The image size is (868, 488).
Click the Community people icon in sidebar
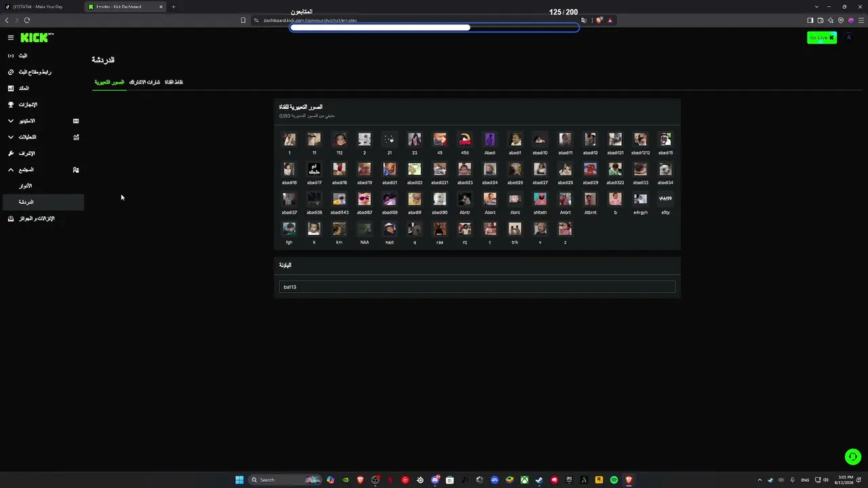point(76,169)
